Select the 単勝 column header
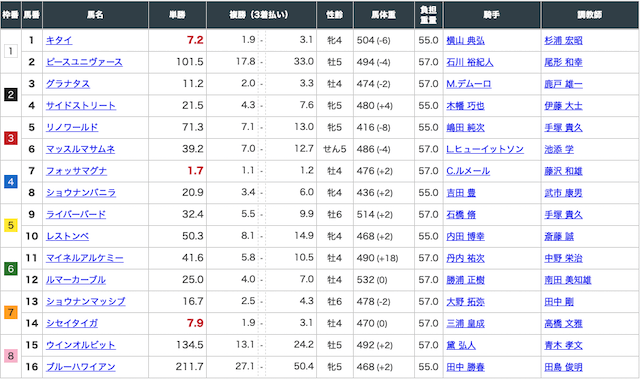Image resolution: width=640 pixels, height=379 pixels. (178, 15)
